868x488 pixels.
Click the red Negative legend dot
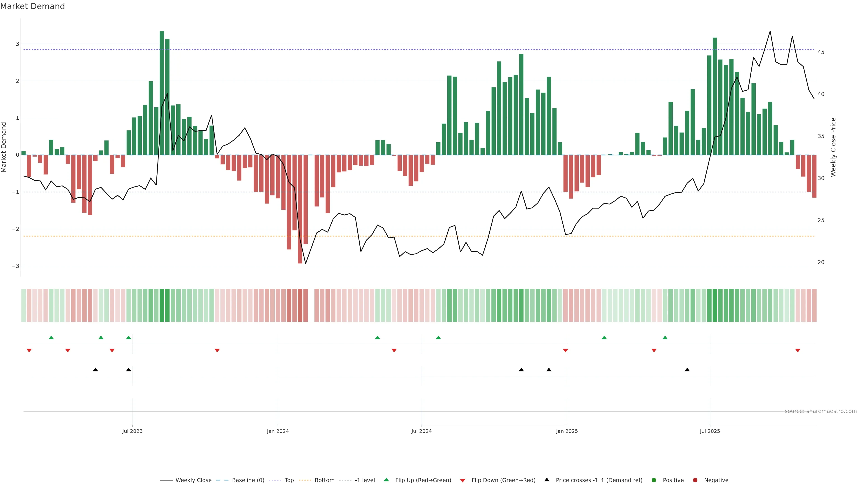[695, 480]
